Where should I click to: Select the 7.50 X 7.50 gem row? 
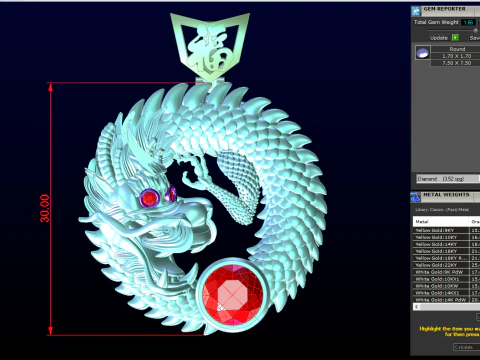(455, 63)
